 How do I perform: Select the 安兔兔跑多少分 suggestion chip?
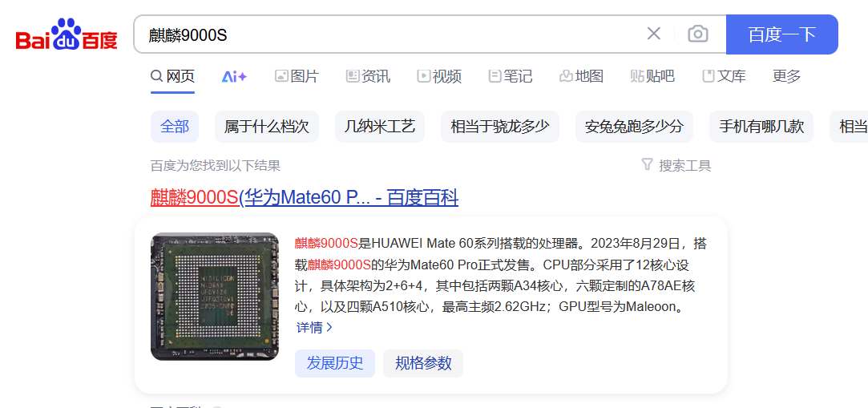click(x=635, y=127)
